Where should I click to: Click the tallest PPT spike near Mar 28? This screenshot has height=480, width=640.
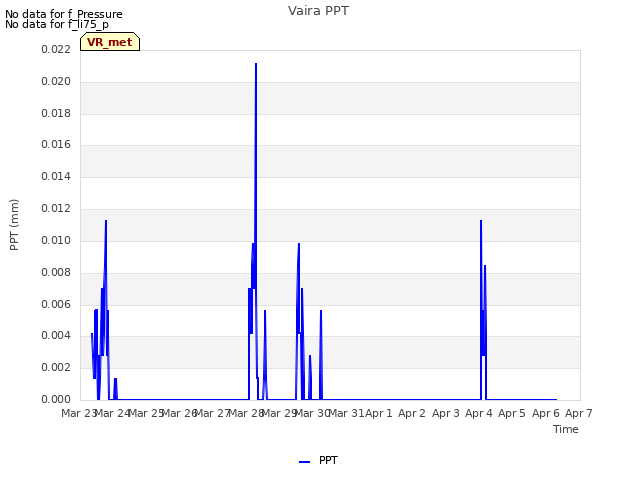pos(256,64)
